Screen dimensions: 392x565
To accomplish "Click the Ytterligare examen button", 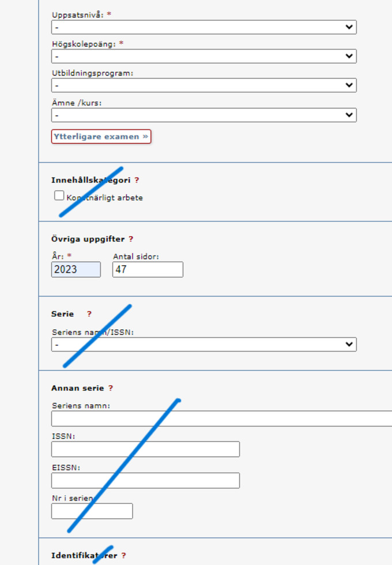I will [101, 137].
